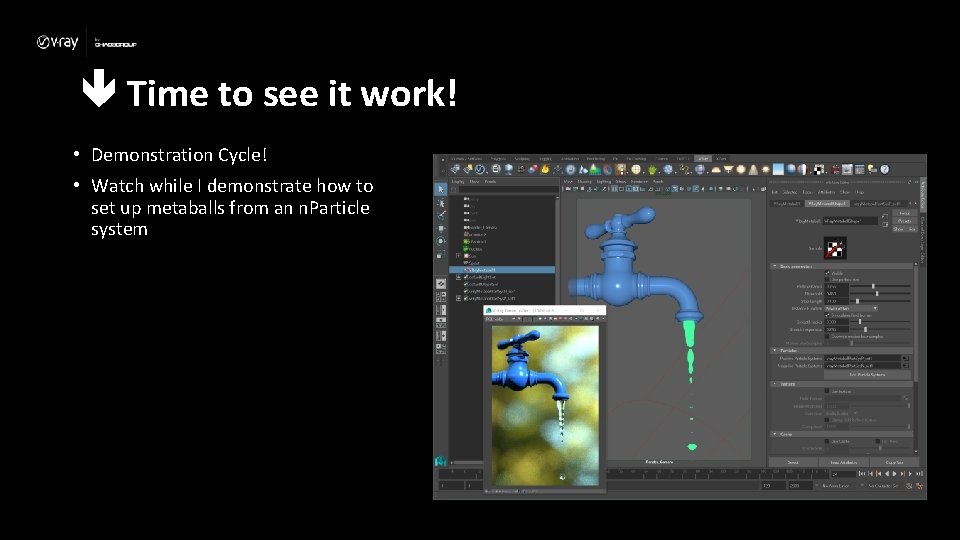Choose the Move tool in the toolbox
The height and width of the screenshot is (540, 960).
pyautogui.click(x=441, y=229)
